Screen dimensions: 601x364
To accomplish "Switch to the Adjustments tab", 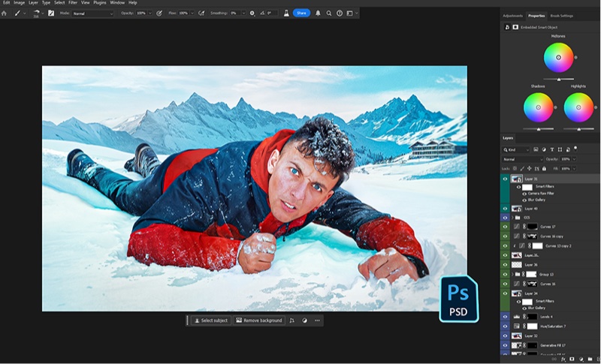I will 512,15.
